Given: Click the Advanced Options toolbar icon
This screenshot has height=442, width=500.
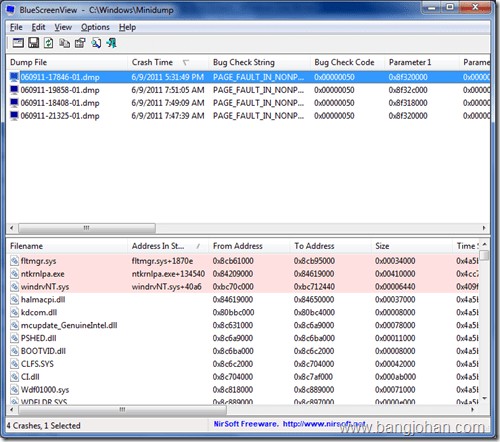Looking at the screenshot, I should pos(18,43).
